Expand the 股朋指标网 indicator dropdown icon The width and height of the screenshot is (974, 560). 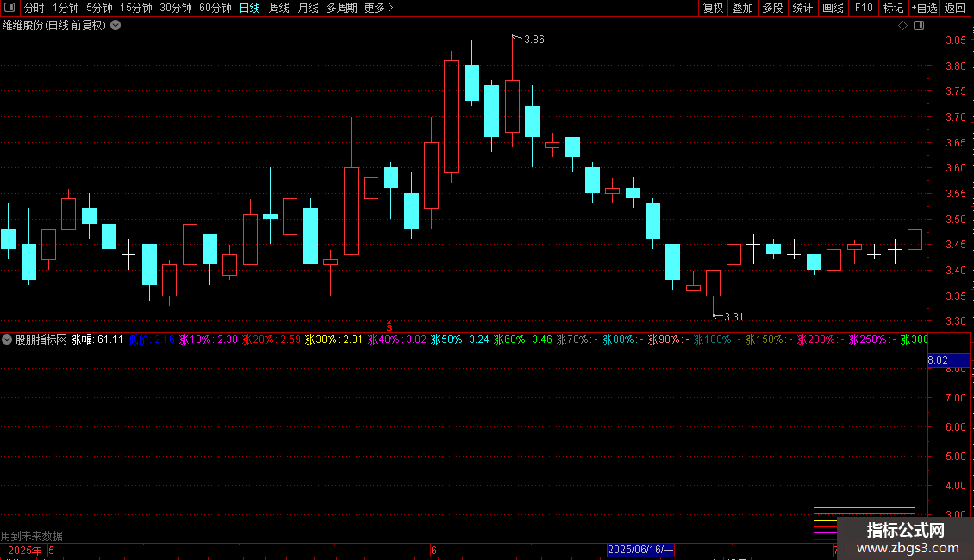pos(7,339)
